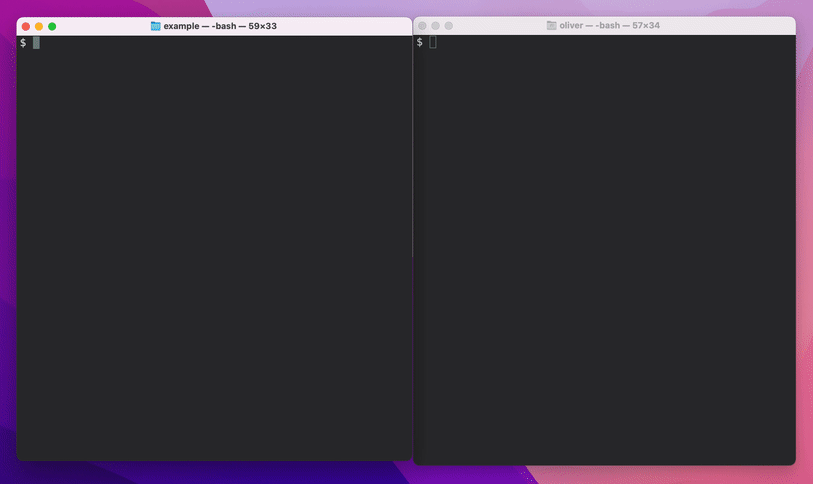
Task: Activate window via "oliver — -bash — 57×34" title
Action: (x=609, y=25)
